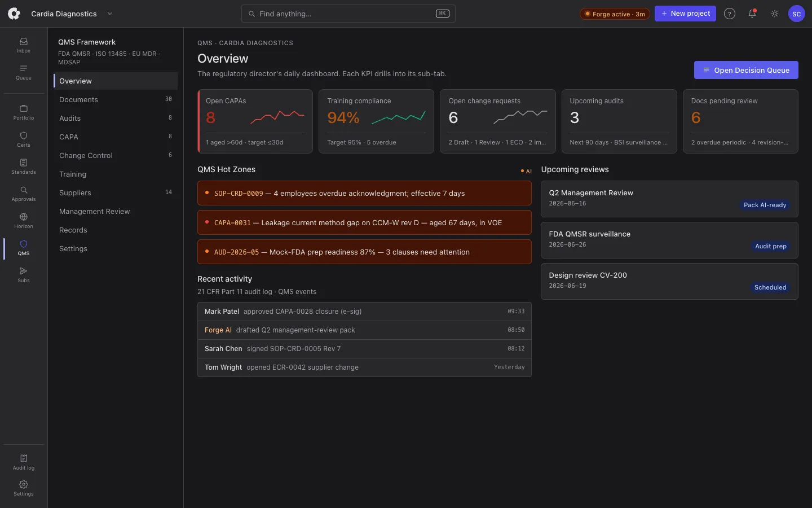Open the SOP-CRD-0009 hot zone alert
Image resolution: width=812 pixels, height=508 pixels.
[364, 193]
